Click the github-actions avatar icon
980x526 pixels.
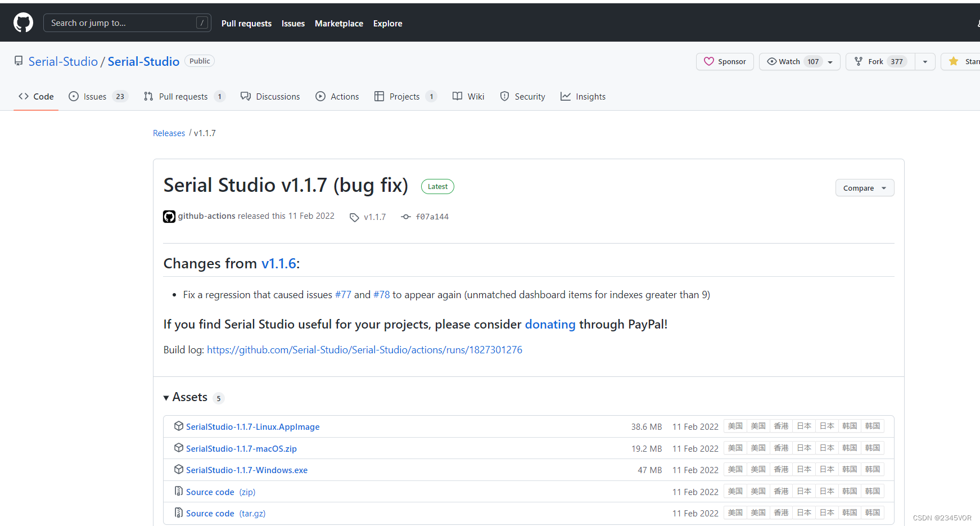[x=169, y=217]
